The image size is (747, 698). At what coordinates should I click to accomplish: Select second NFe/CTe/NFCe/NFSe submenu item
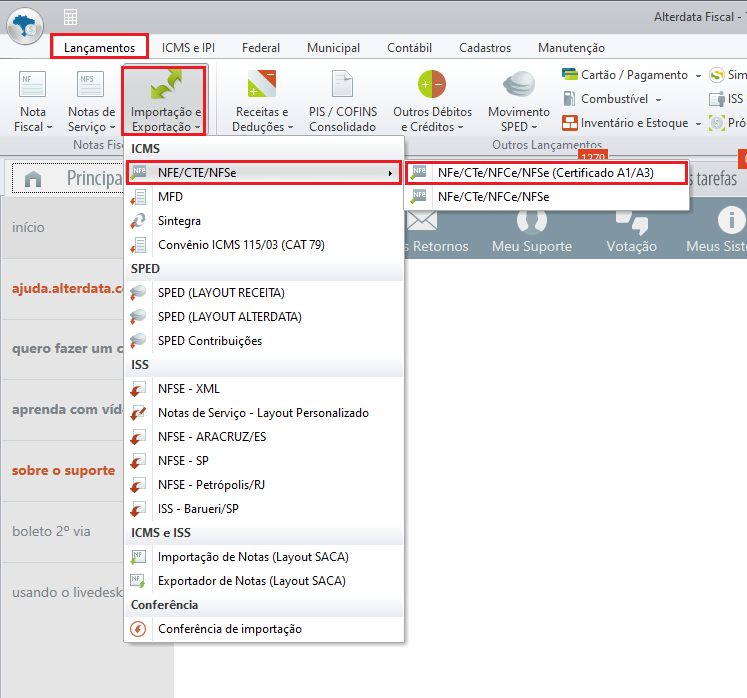coord(546,197)
